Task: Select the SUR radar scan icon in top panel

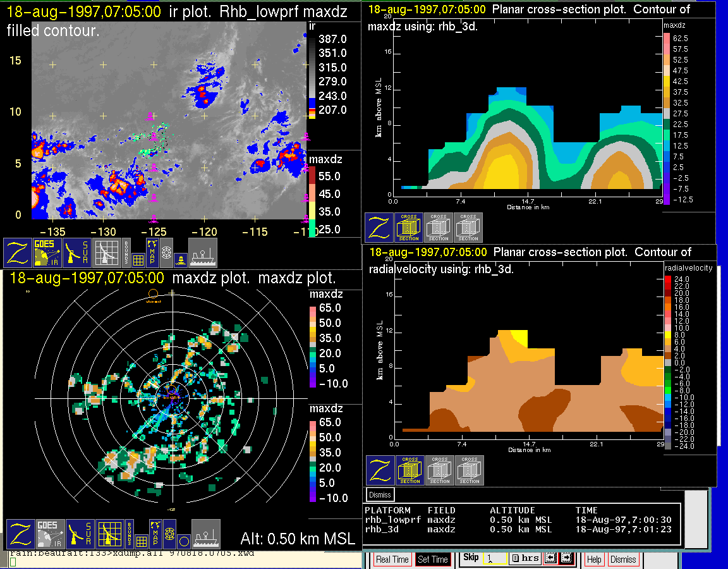Action: (x=78, y=252)
